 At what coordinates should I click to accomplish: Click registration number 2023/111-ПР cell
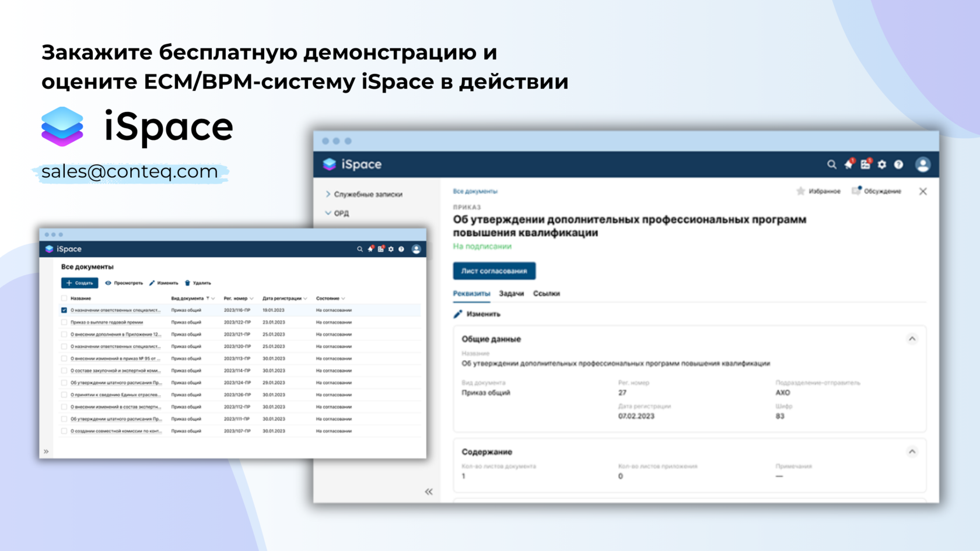(237, 419)
